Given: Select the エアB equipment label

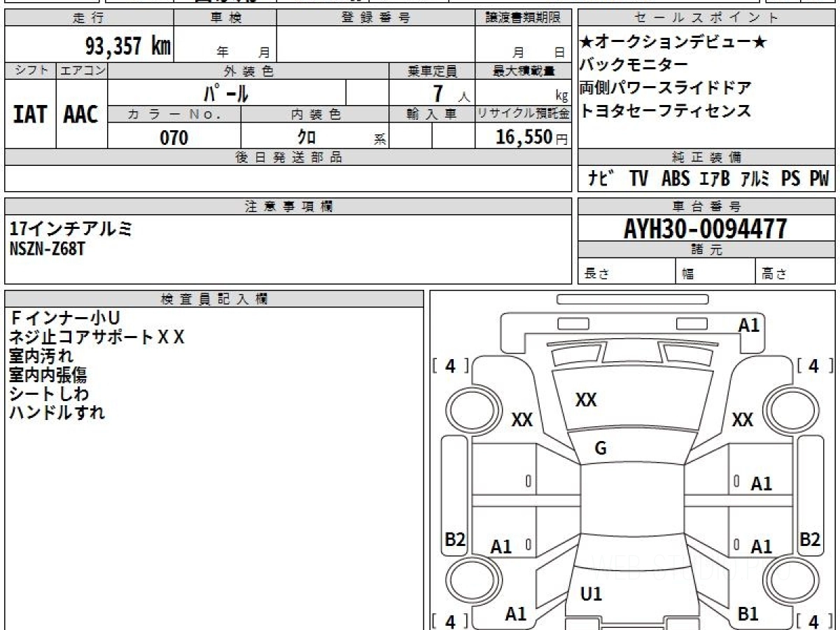Looking at the screenshot, I should pos(715,179).
